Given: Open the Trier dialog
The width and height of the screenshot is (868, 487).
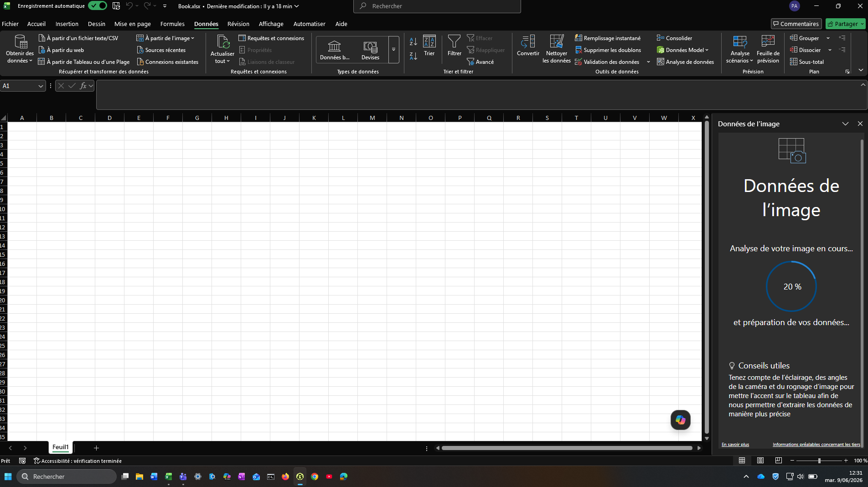Looking at the screenshot, I should tap(429, 46).
